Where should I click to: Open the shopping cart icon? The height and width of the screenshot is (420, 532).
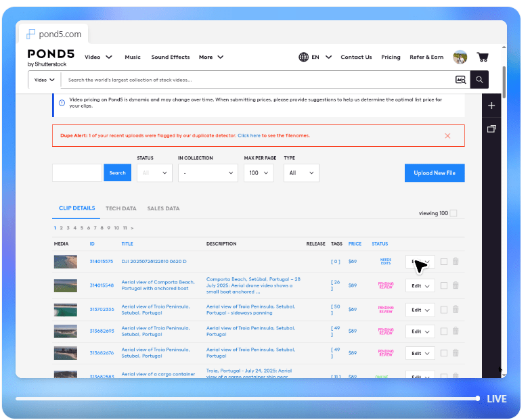click(x=482, y=57)
